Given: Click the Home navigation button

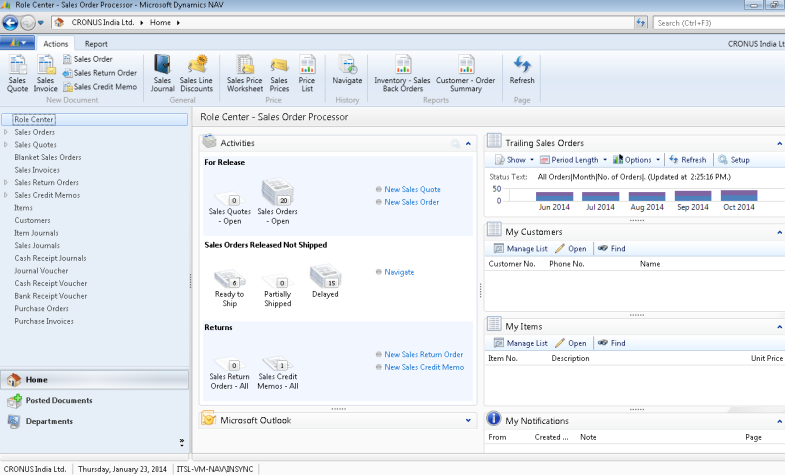Looking at the screenshot, I should [x=95, y=380].
